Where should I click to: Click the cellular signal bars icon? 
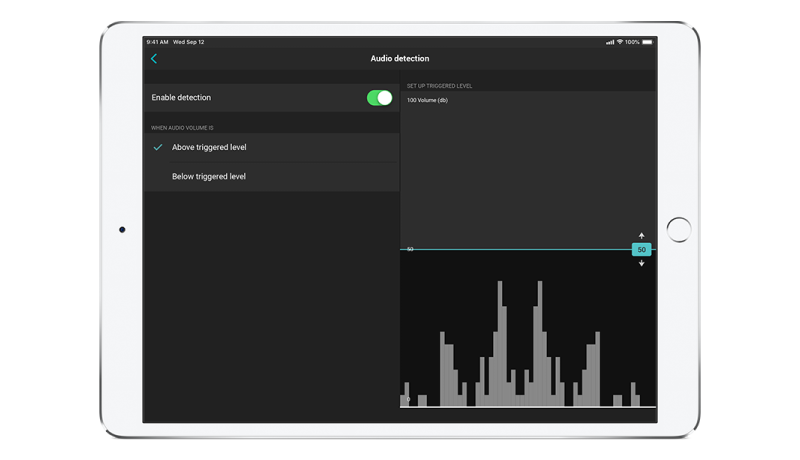610,42
